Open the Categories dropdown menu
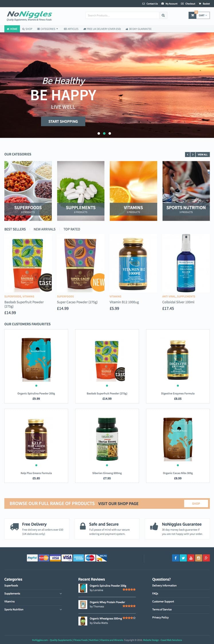 point(48,29)
